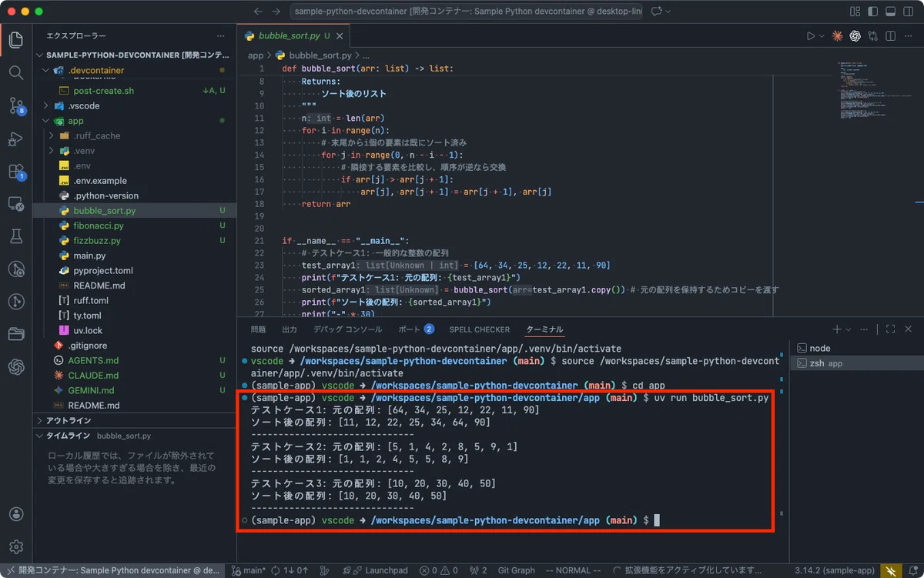Open the ChatGPT Codex icon in activity bar

(x=16, y=367)
